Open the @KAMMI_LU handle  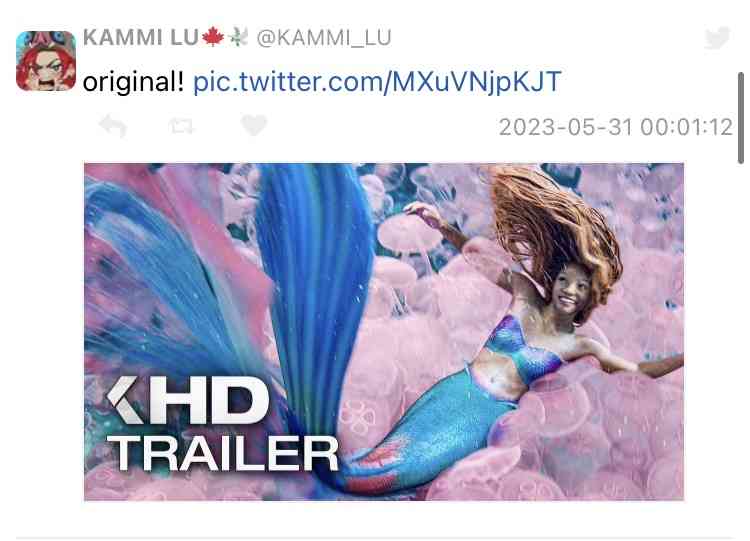[x=324, y=37]
